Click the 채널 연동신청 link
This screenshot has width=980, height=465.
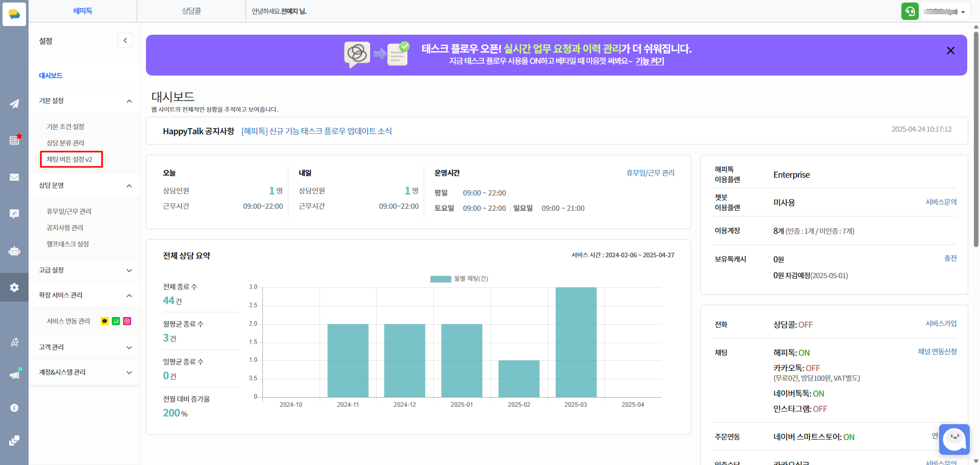(937, 352)
